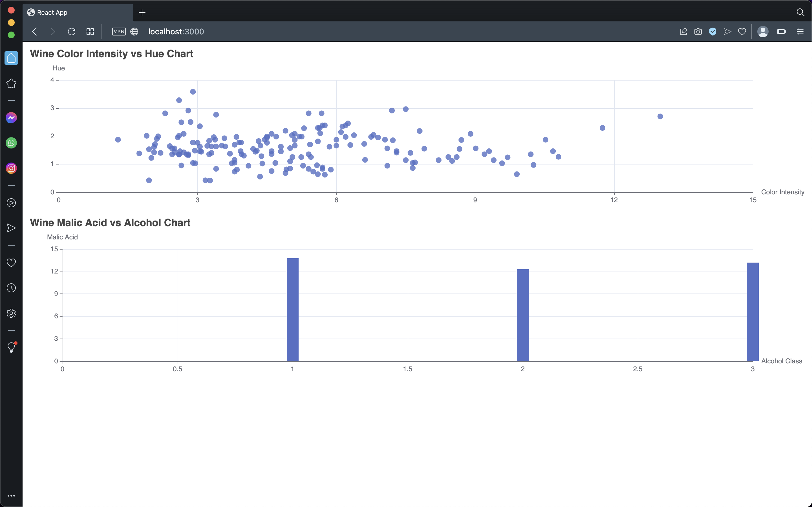Open the battery saver menu
Image resolution: width=812 pixels, height=507 pixels.
coord(781,31)
